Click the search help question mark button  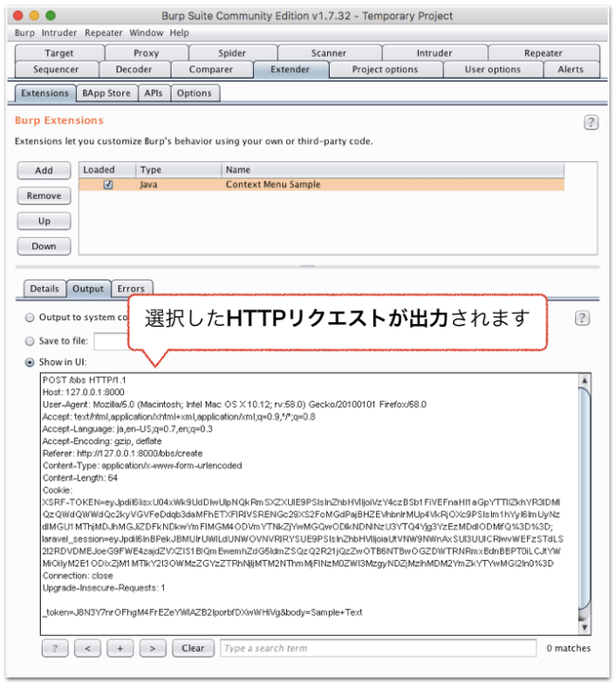click(x=55, y=648)
